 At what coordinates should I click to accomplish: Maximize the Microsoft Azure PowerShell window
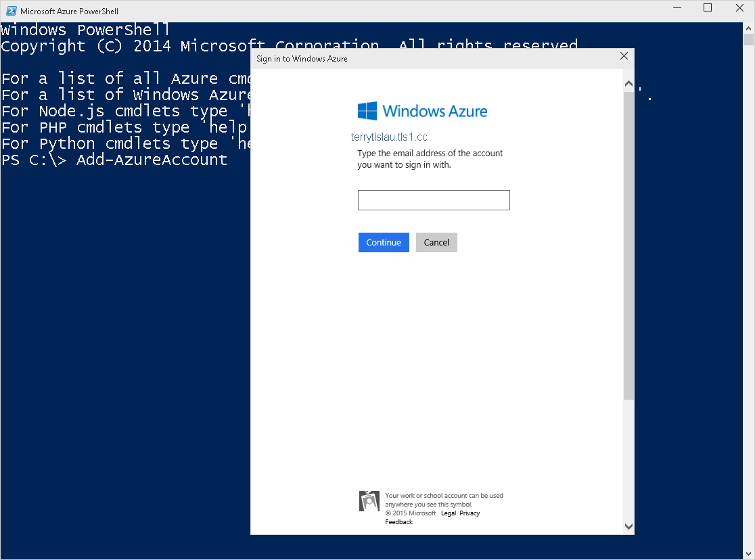[708, 8]
